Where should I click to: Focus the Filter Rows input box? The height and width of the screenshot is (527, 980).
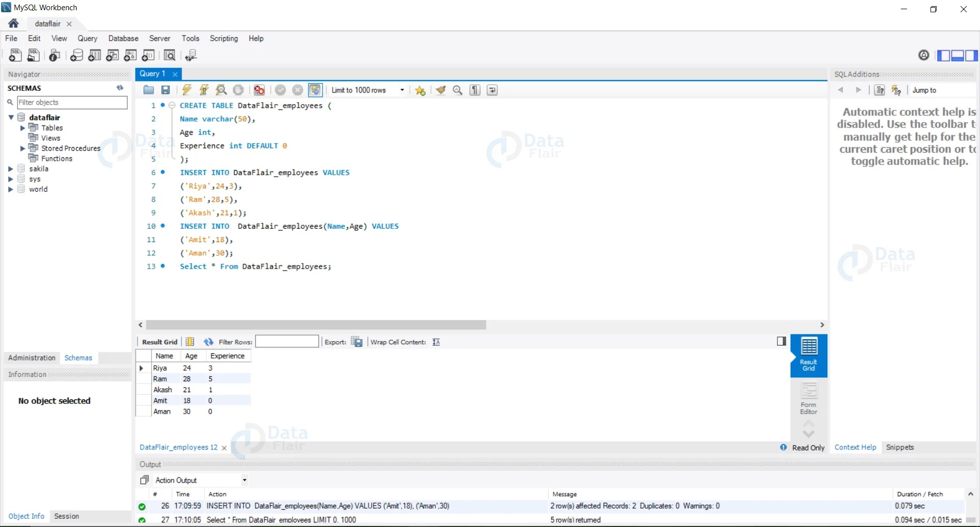tap(287, 342)
